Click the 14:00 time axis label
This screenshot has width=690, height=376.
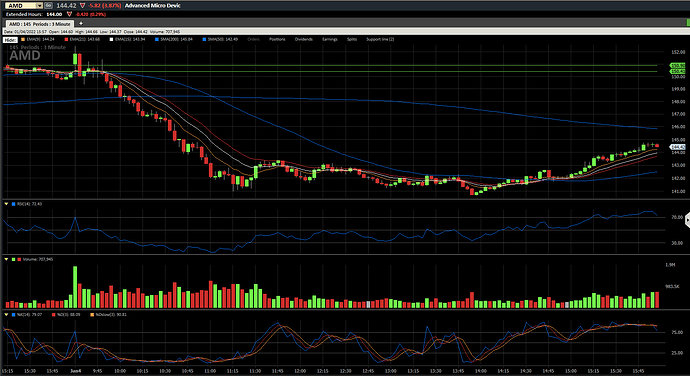point(481,371)
